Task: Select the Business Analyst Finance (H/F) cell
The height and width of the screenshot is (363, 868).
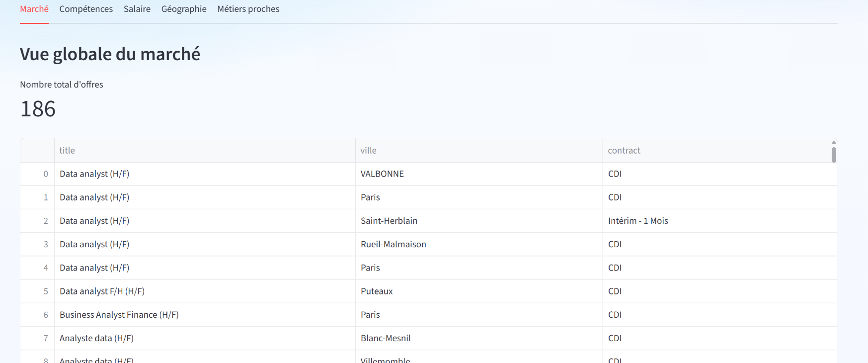Action: tap(119, 315)
